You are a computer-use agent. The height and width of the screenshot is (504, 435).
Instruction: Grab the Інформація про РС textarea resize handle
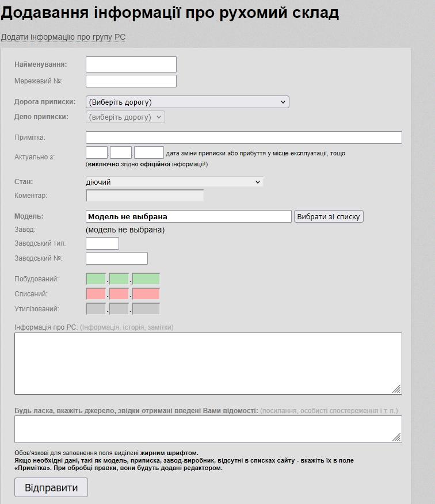(397, 390)
